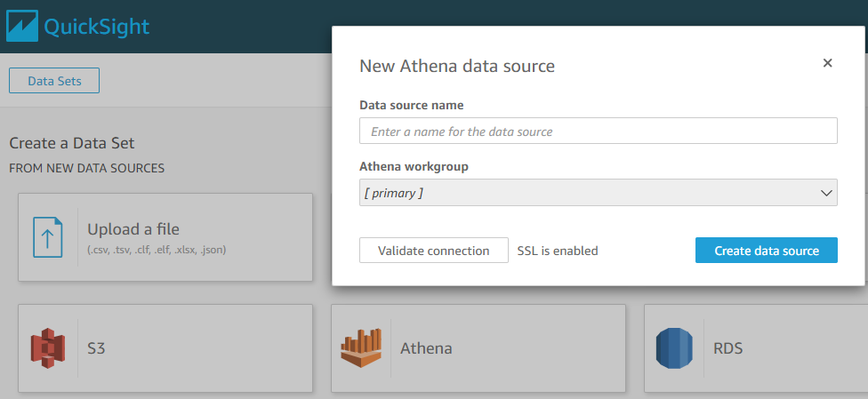Focus the Data source name field

tap(599, 132)
